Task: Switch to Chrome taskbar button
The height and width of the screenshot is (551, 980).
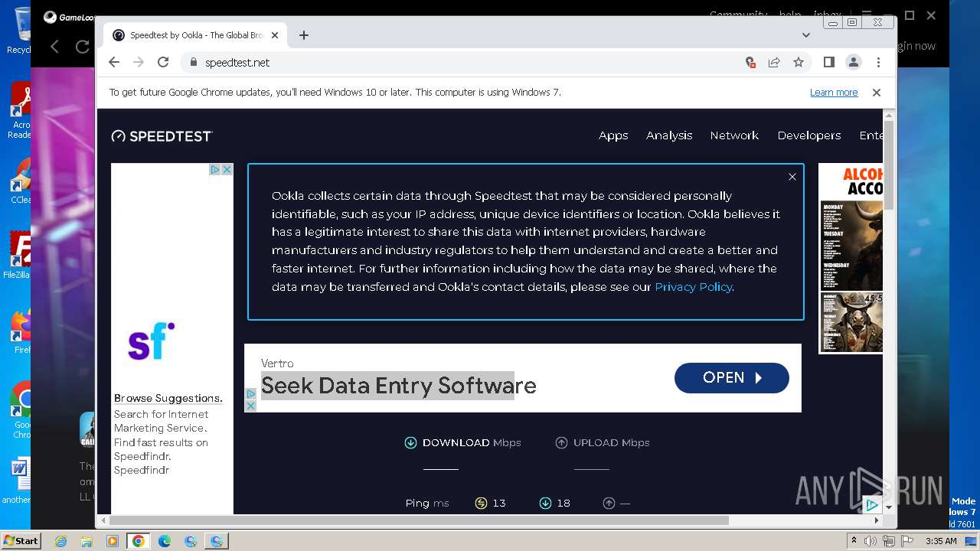Action: pyautogui.click(x=139, y=541)
